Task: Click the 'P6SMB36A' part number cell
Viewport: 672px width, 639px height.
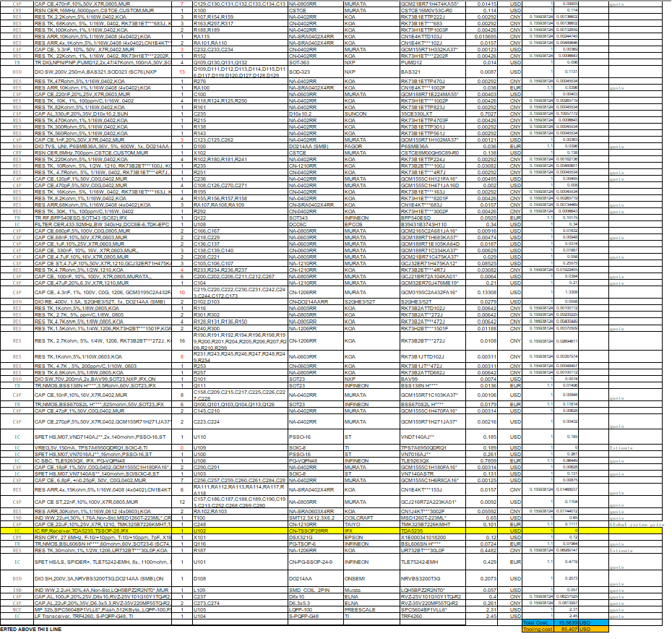Action: (432, 147)
